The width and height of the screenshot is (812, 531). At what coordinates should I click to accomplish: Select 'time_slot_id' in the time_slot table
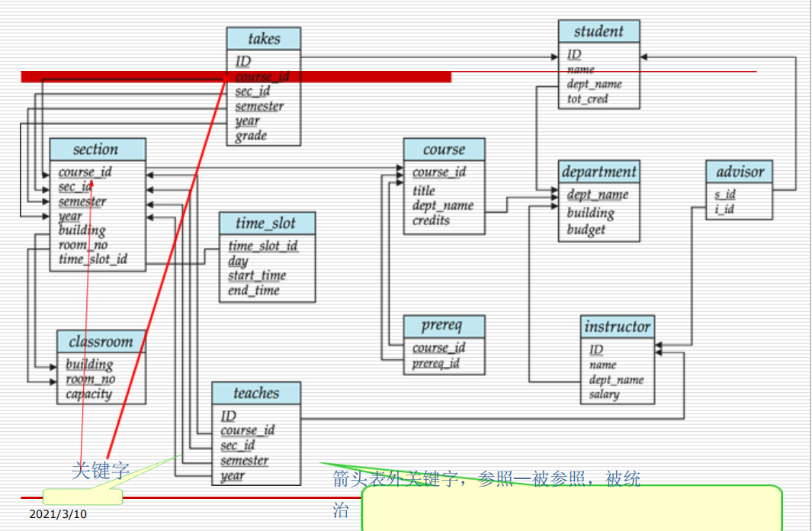[263, 246]
